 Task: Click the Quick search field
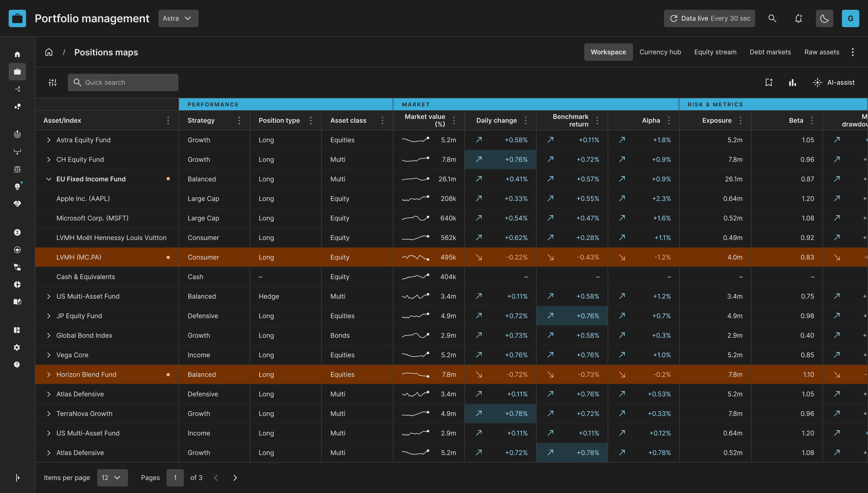click(123, 82)
